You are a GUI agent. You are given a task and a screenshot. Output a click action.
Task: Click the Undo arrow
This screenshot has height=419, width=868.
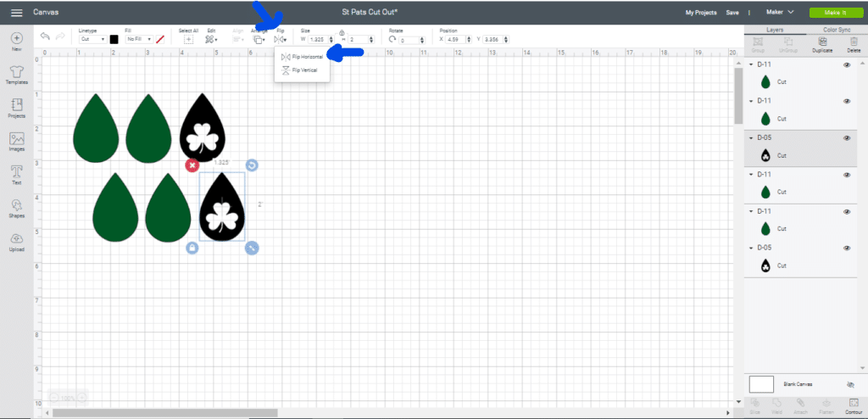45,36
